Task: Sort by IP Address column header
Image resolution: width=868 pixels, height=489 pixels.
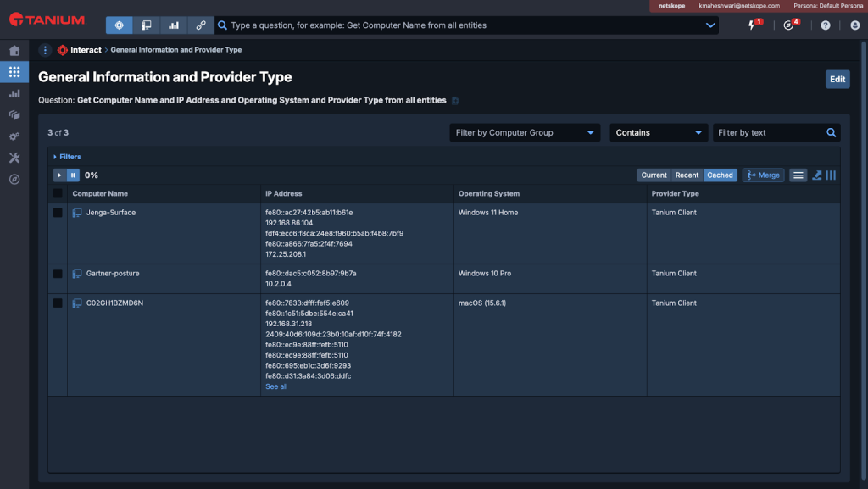Action: pyautogui.click(x=283, y=193)
